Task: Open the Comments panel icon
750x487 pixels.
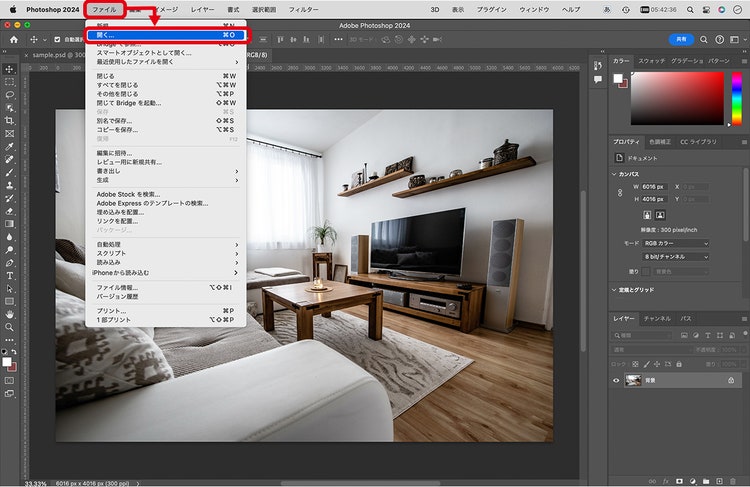Action: click(x=598, y=79)
